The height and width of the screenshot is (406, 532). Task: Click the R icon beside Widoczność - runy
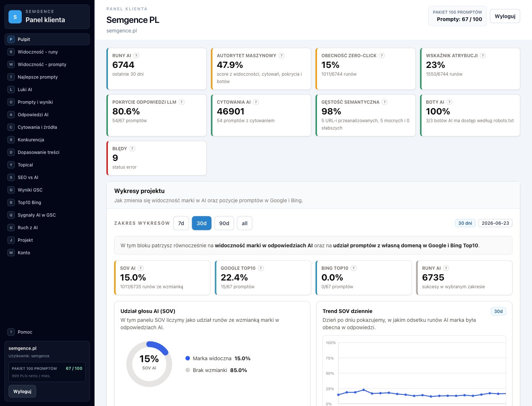(x=11, y=52)
